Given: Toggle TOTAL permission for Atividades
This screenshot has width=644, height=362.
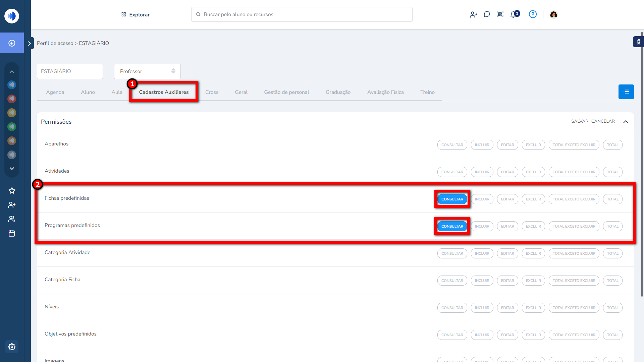Looking at the screenshot, I should [612, 172].
